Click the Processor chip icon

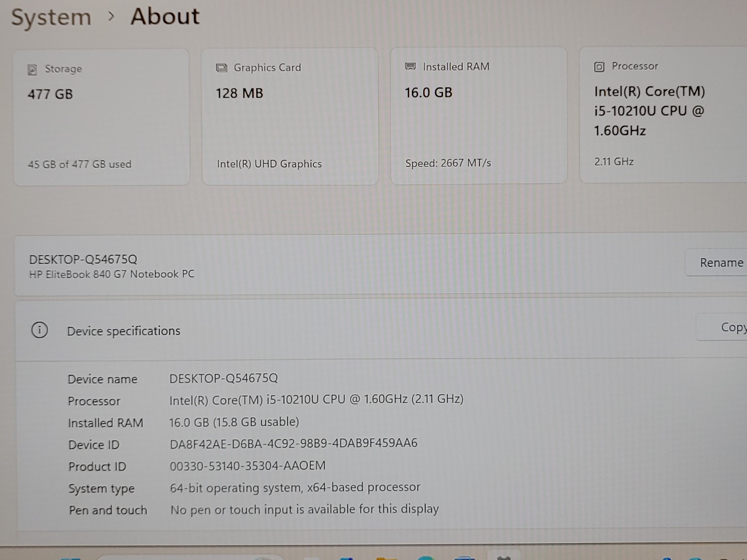click(x=599, y=66)
